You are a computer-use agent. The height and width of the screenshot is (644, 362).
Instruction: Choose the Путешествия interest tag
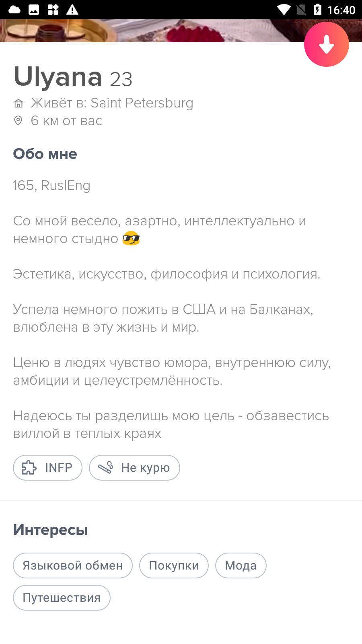62,598
